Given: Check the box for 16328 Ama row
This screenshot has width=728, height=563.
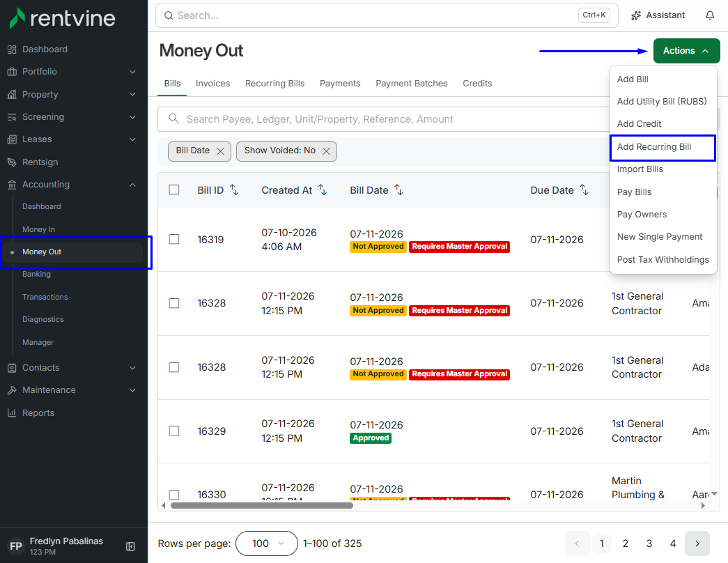Looking at the screenshot, I should 174,303.
